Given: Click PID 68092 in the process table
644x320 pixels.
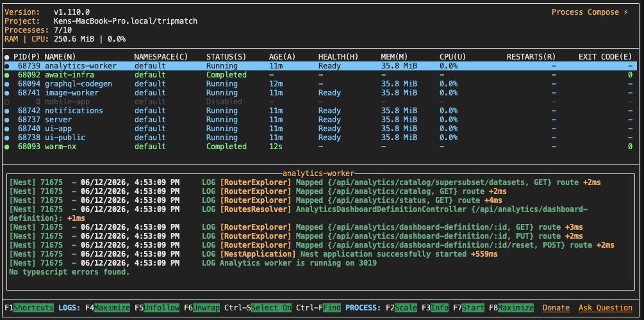Looking at the screenshot, I should click(29, 75).
